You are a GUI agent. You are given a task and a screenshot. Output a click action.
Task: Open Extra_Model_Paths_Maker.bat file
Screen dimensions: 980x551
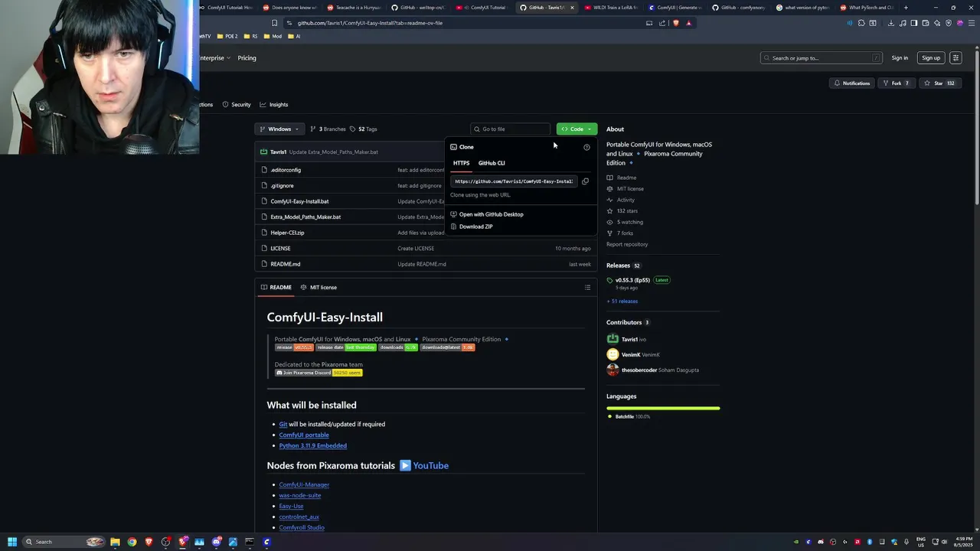coord(305,217)
